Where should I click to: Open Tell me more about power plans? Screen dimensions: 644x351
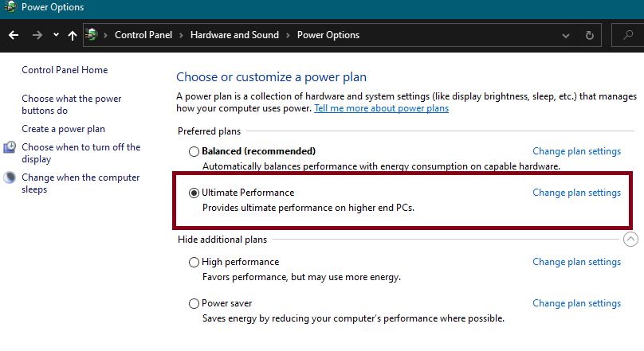(x=381, y=108)
